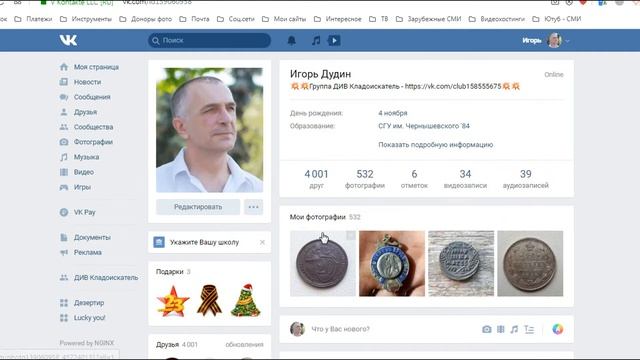Click the VK Pay icon
640x360 pixels.
64,212
